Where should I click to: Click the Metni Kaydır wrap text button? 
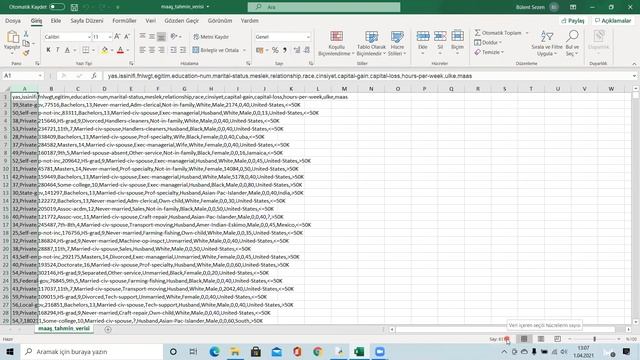(x=211, y=37)
